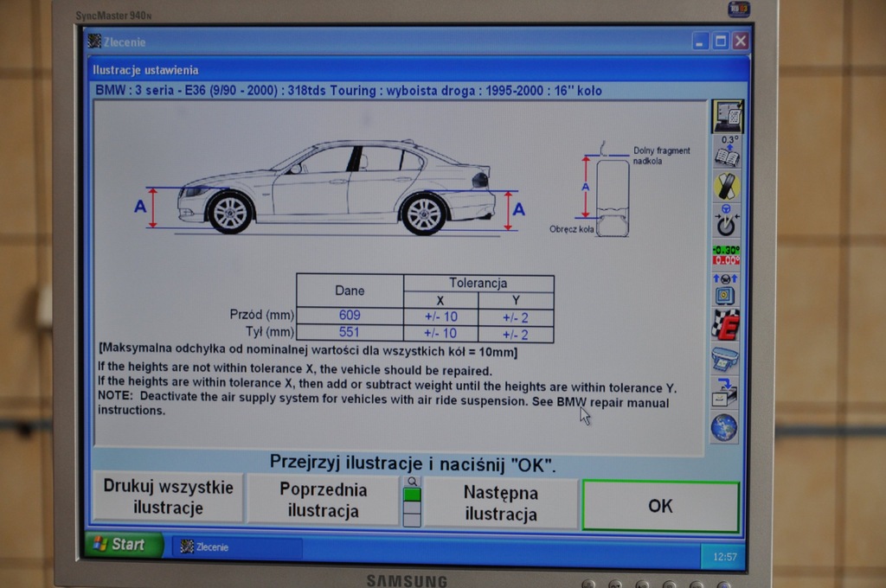Click the Zlecenie window title bar icon
This screenshot has width=886, height=588.
click(x=94, y=41)
